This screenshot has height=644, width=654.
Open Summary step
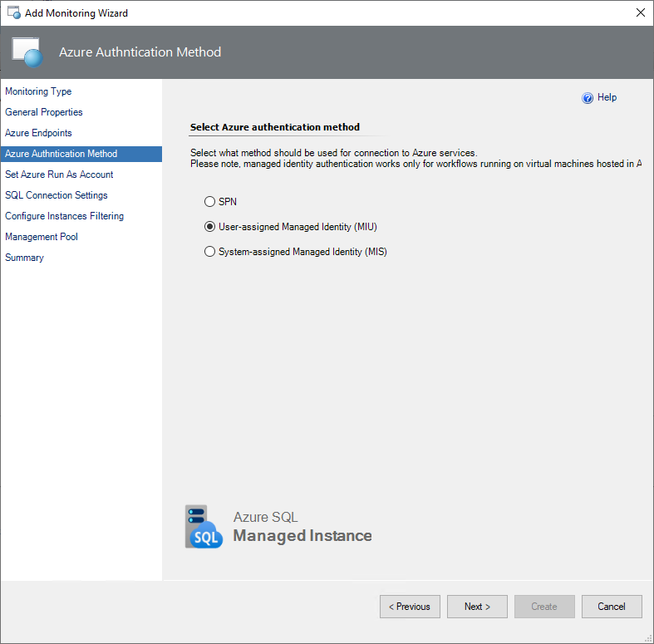click(24, 258)
